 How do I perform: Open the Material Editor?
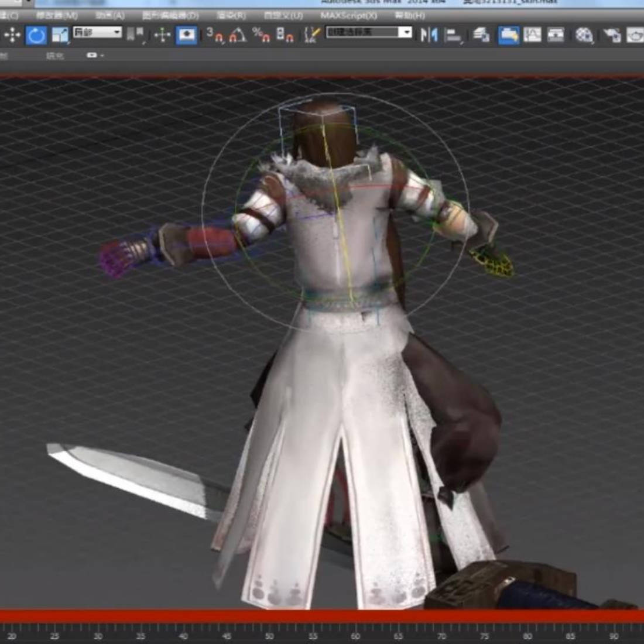(584, 35)
